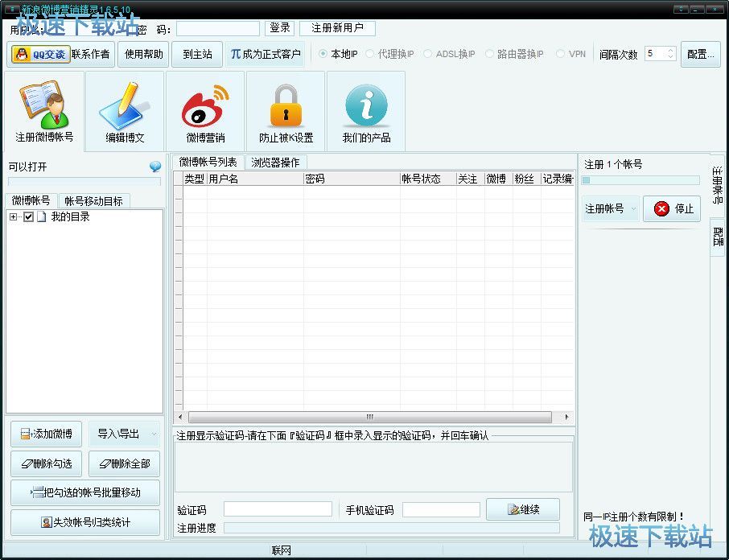Expand the 我的目录 tree node

[14, 217]
